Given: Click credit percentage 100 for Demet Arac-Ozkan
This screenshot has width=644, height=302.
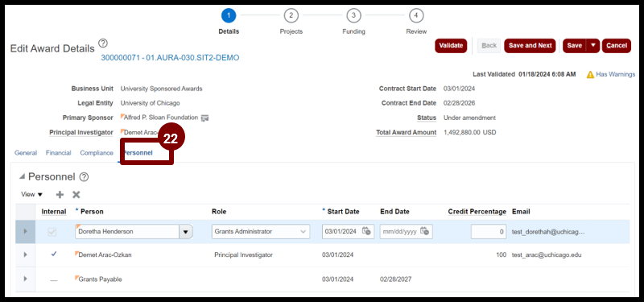Looking at the screenshot, I should tap(501, 254).
